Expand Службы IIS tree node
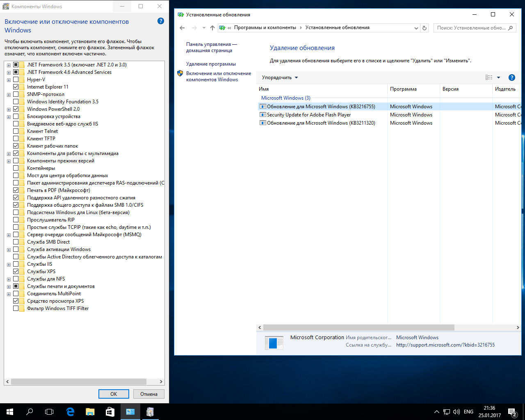525x420 pixels. pyautogui.click(x=9, y=265)
